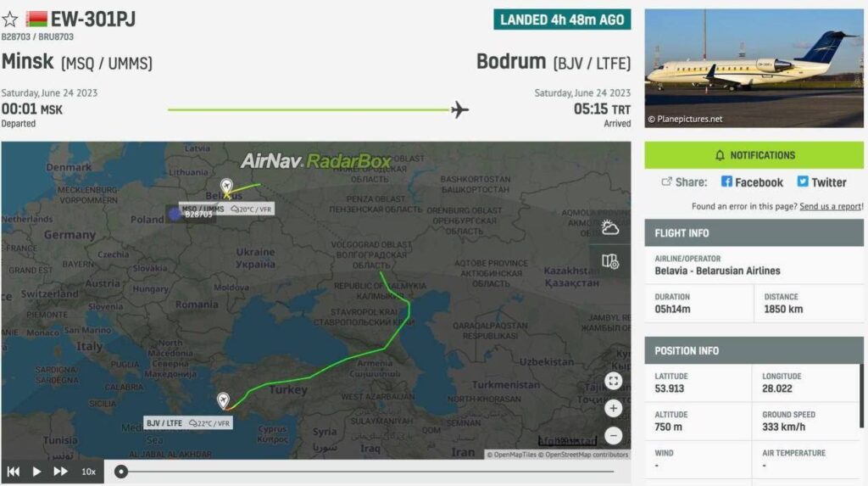Image resolution: width=868 pixels, height=486 pixels.
Task: Turn on flight Notifications
Action: point(754,155)
